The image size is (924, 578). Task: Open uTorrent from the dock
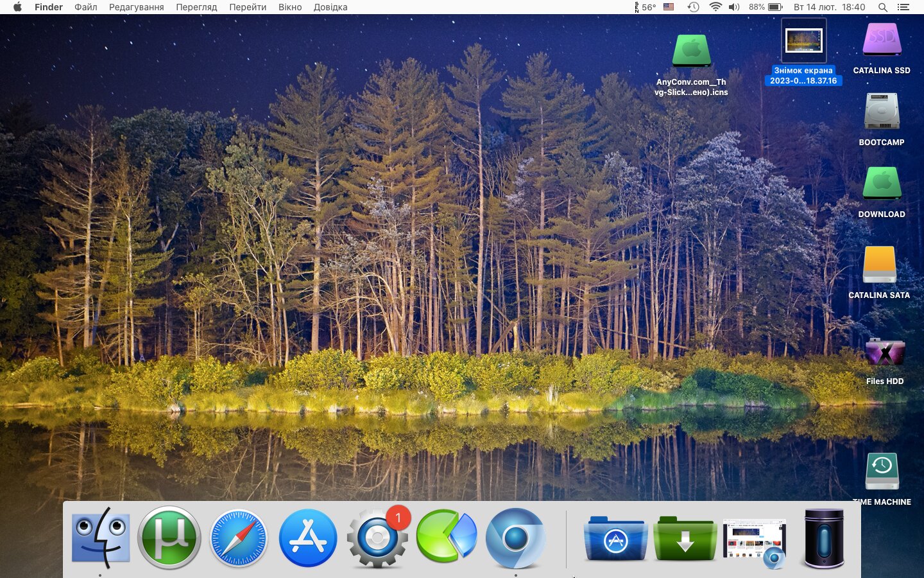coord(169,537)
